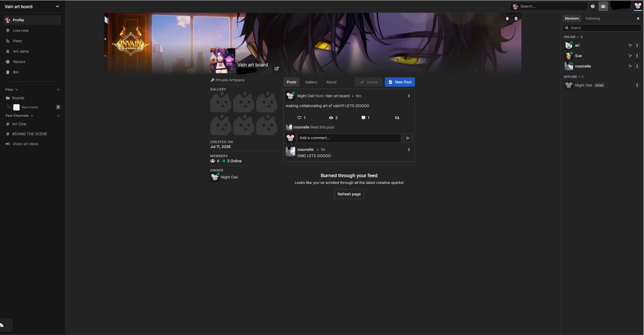Add a new text channel with plus

click(58, 115)
